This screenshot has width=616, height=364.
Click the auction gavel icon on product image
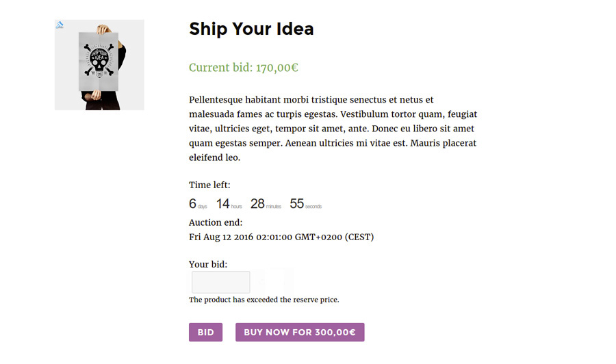coord(60,25)
